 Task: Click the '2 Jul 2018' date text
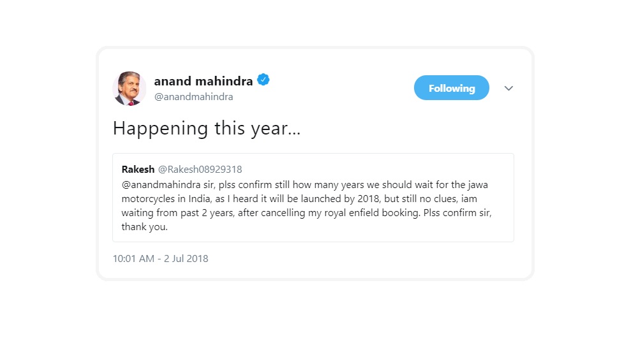pyautogui.click(x=186, y=259)
